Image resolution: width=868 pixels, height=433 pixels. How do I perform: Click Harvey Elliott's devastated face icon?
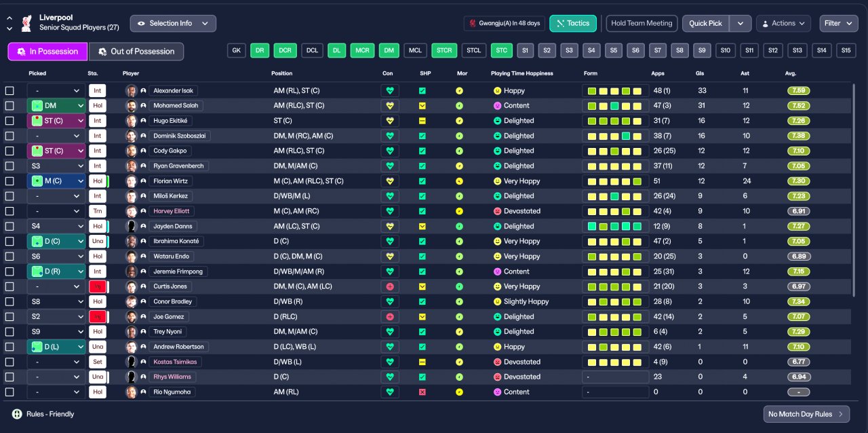tap(497, 211)
